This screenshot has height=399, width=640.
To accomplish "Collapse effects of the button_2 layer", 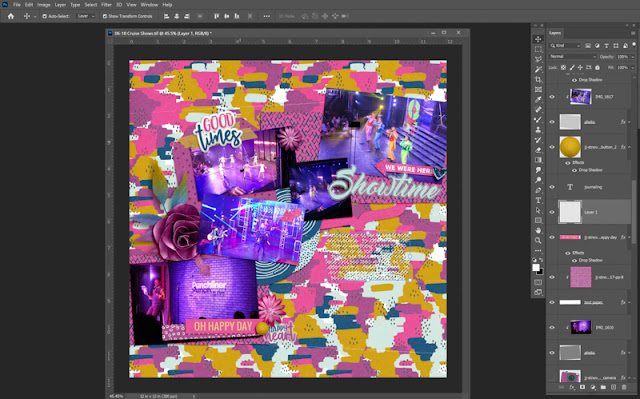I will click(x=629, y=147).
